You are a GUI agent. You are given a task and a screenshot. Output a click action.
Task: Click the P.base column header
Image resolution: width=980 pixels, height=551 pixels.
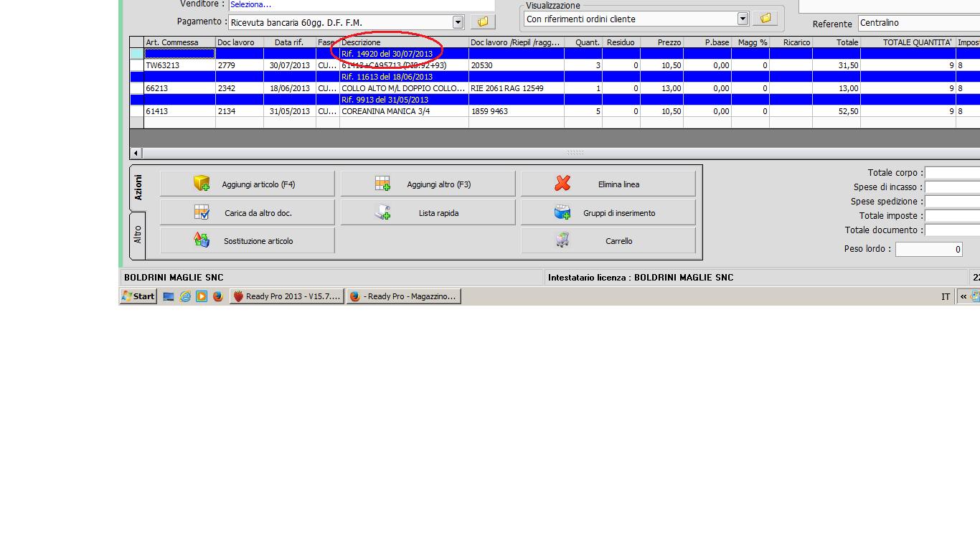click(707, 42)
